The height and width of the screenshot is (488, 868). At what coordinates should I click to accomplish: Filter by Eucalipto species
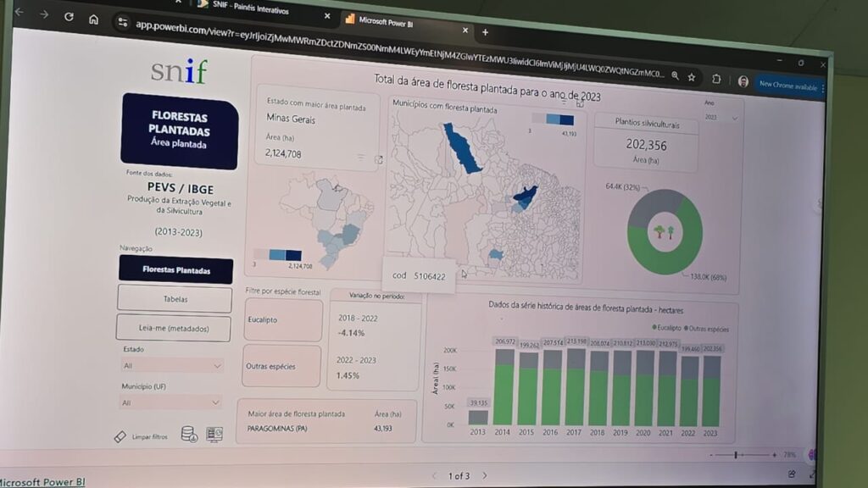pyautogui.click(x=283, y=319)
